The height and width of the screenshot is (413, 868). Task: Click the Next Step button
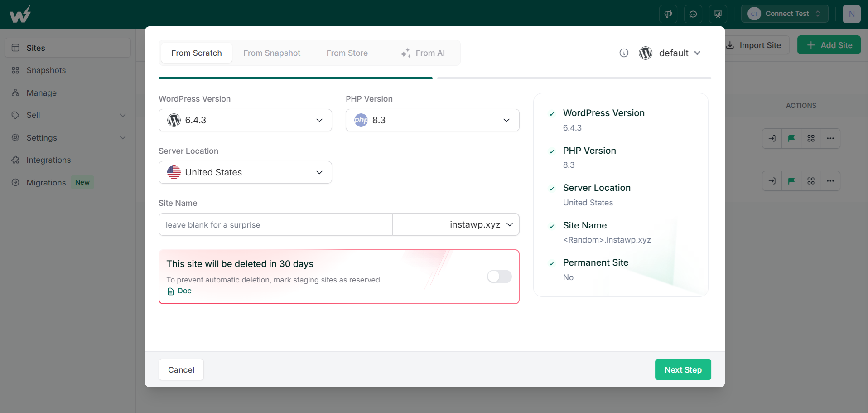(683, 369)
